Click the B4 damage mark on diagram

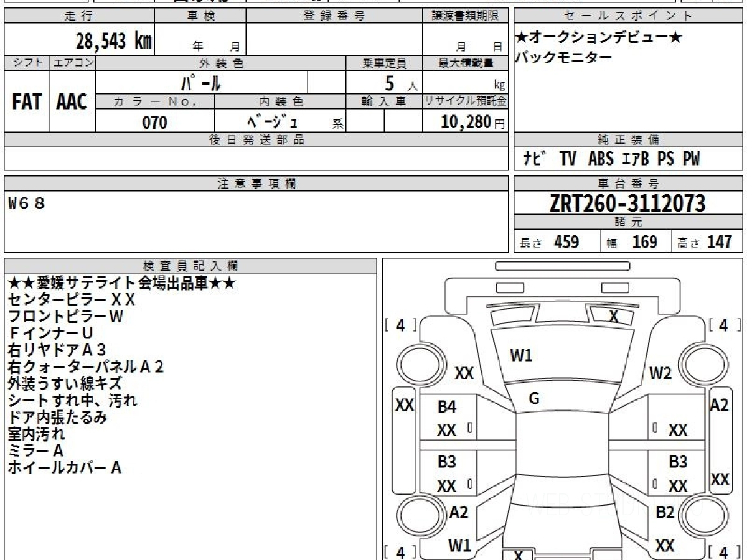[x=446, y=408]
